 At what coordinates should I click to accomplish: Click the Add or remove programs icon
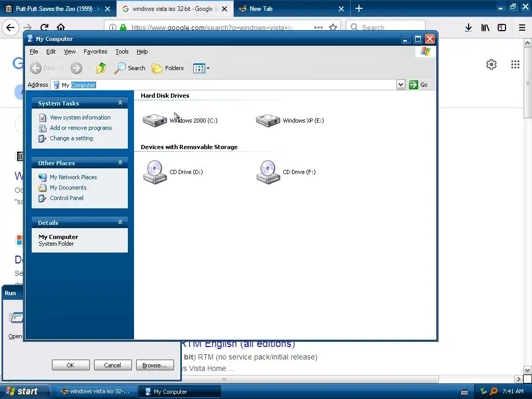(x=43, y=128)
